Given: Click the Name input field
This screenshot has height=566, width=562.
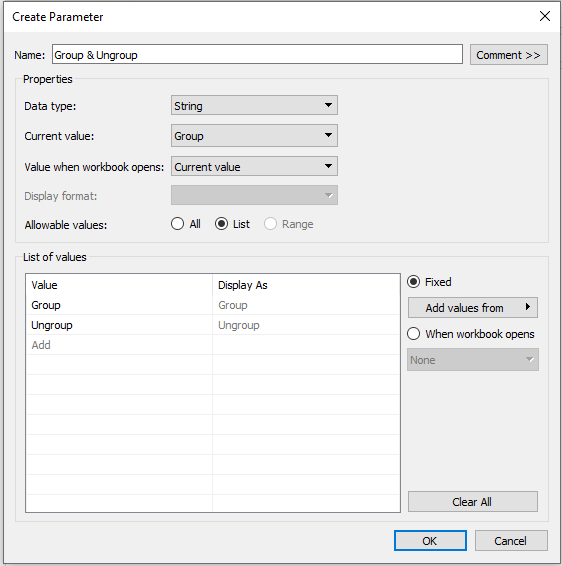Looking at the screenshot, I should click(257, 55).
